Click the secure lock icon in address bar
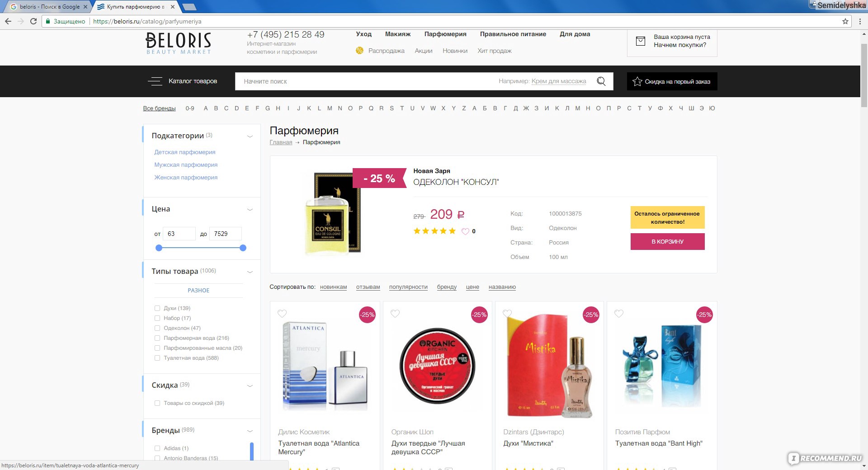 48,21
